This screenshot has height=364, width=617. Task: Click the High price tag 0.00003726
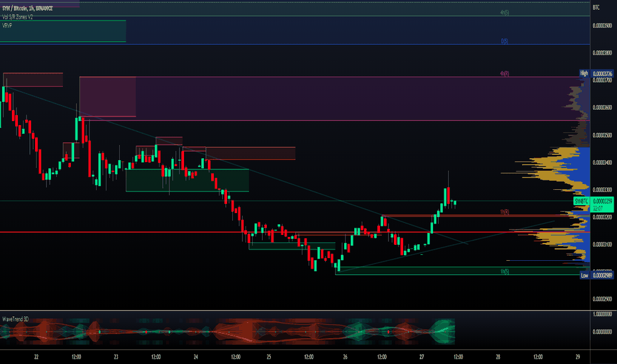(x=596, y=73)
